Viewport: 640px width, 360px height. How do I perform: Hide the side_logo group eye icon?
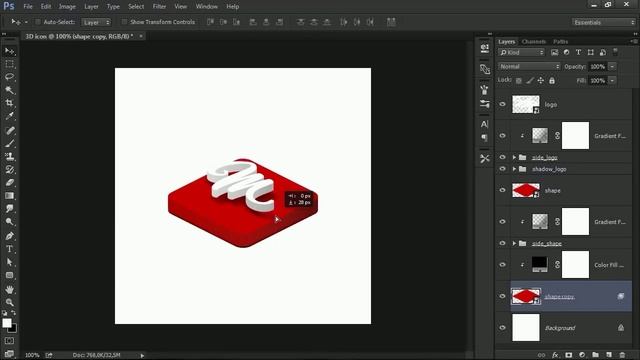(x=502, y=157)
